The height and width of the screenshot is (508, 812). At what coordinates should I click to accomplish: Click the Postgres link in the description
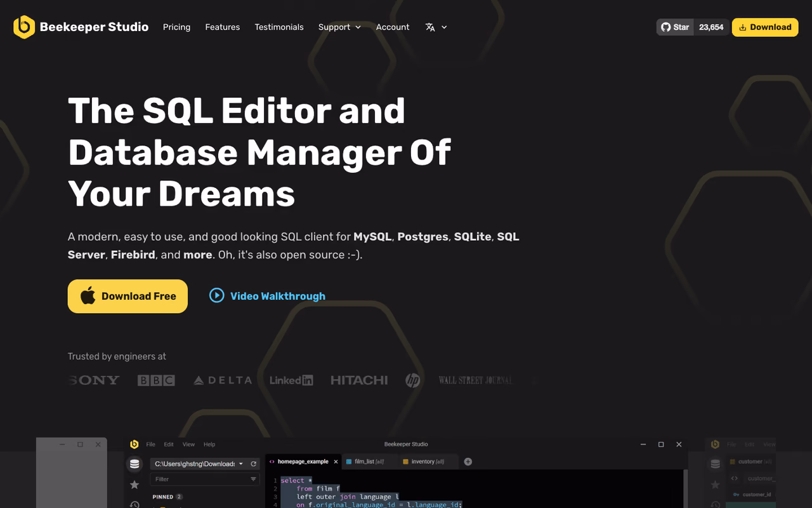pos(423,236)
